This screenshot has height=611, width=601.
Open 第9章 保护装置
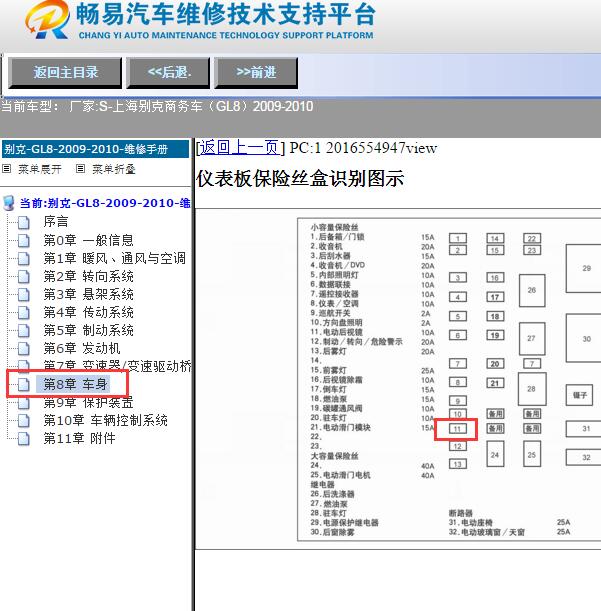coord(88,403)
